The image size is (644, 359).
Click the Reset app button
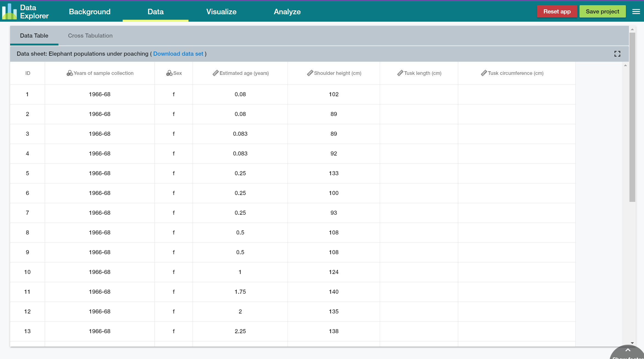[557, 12]
